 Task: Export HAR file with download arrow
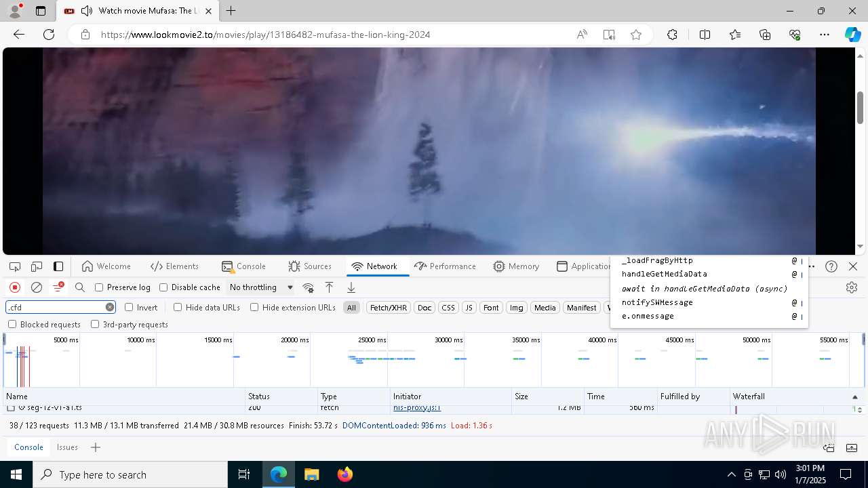click(x=351, y=287)
